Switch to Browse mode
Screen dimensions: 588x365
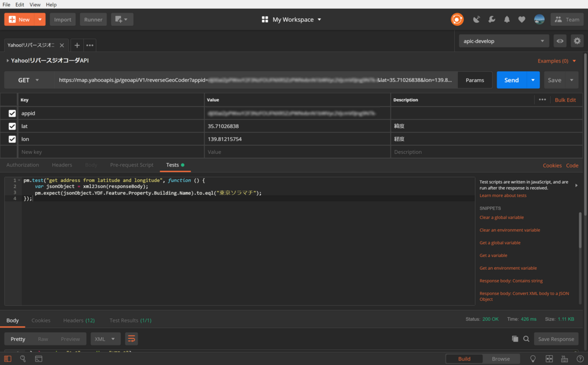coord(501,359)
